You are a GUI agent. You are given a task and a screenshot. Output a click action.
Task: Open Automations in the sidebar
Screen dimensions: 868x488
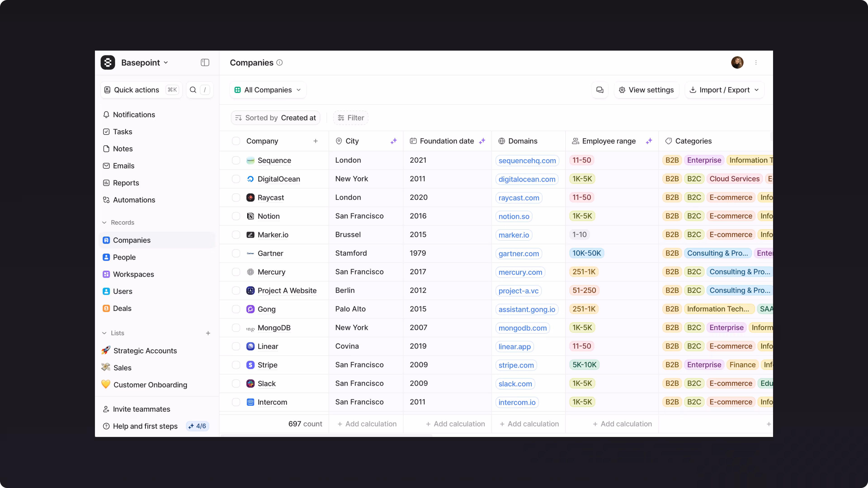coord(157,200)
